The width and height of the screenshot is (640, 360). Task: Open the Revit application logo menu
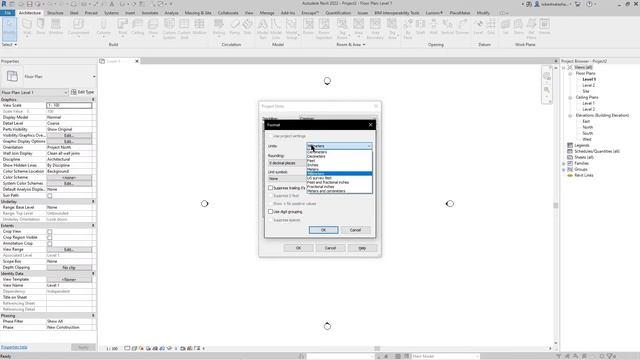tap(4, 4)
